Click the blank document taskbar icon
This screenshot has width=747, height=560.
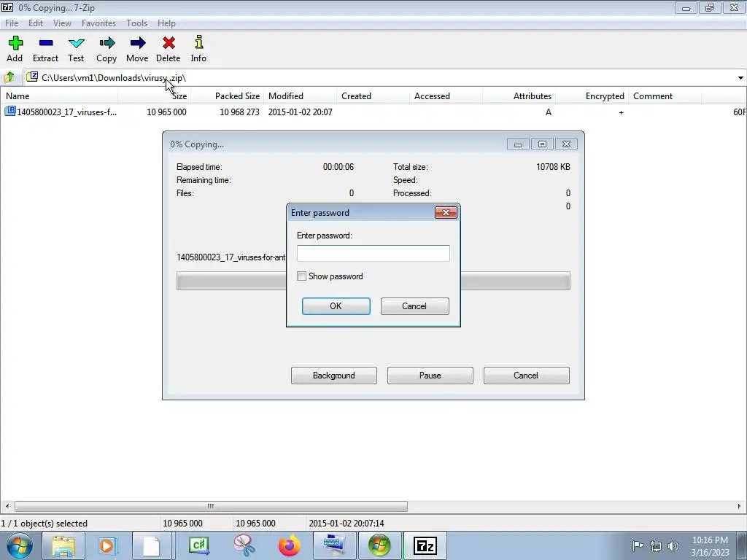pos(152,545)
